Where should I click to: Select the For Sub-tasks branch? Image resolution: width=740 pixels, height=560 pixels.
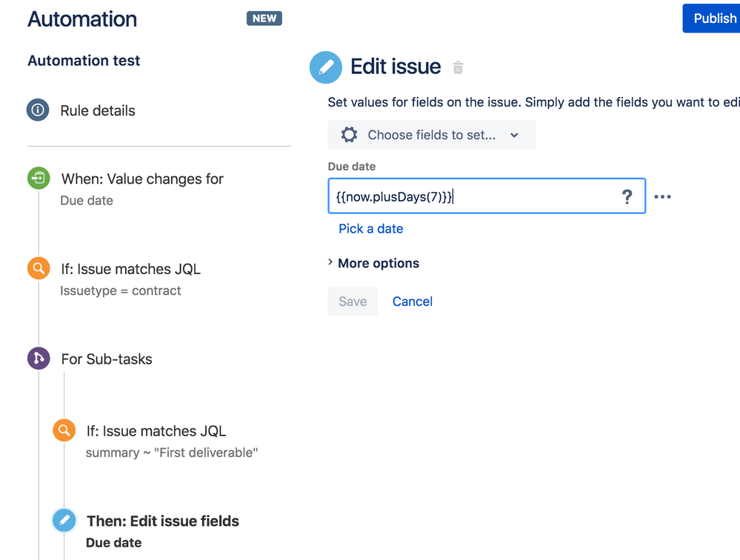click(x=107, y=359)
